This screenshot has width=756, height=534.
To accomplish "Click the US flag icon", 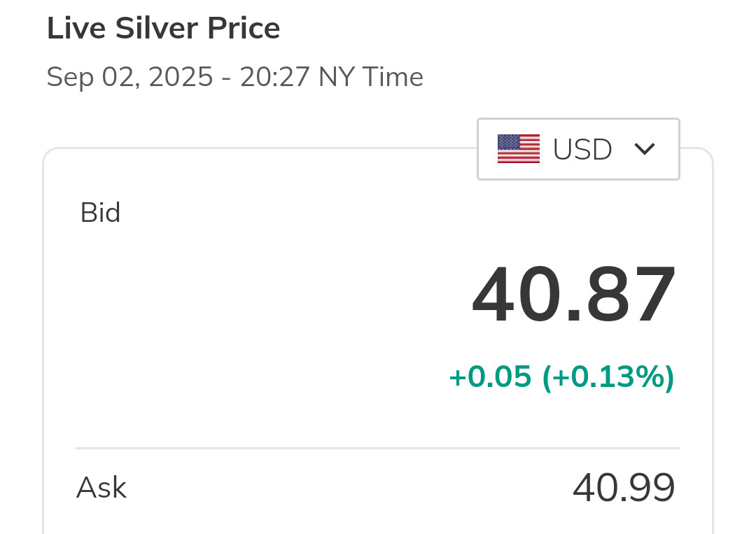I will point(518,149).
